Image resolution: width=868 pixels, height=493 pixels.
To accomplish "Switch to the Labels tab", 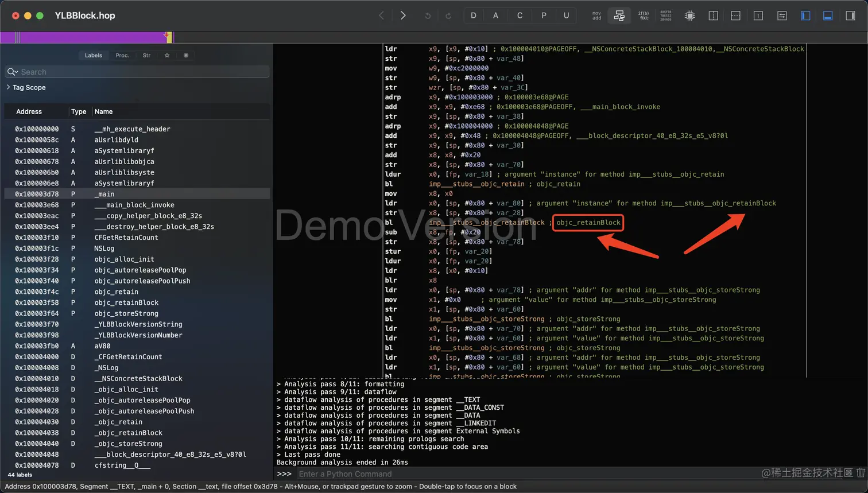I will click(x=94, y=56).
